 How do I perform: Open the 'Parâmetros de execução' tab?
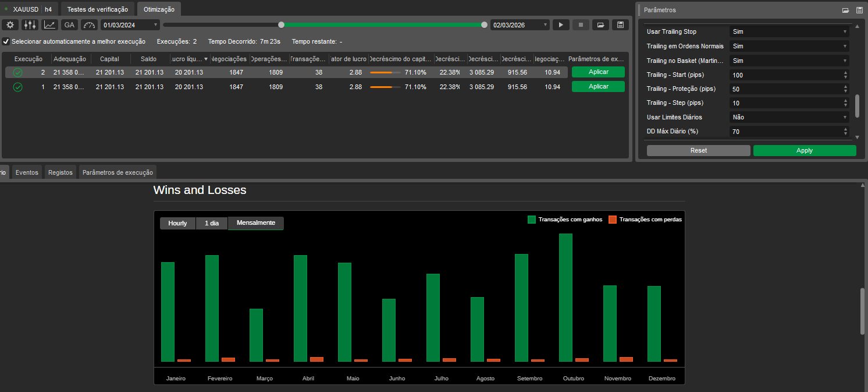[x=118, y=172]
